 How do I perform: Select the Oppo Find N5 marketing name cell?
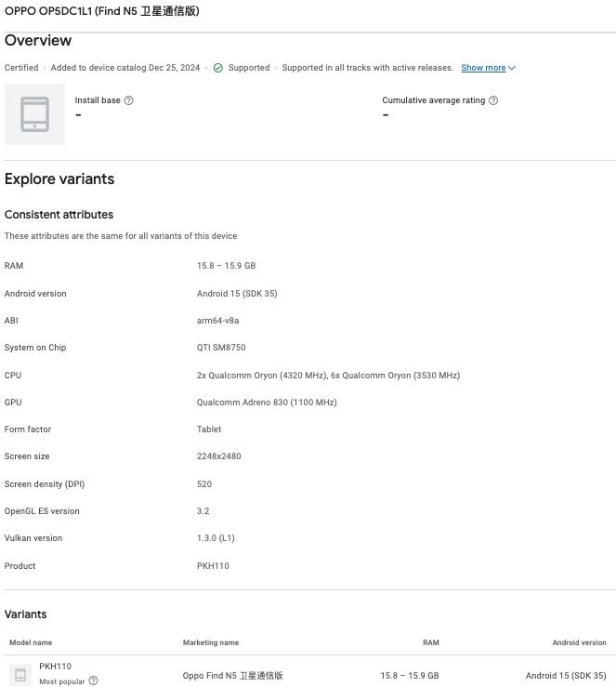pos(232,676)
